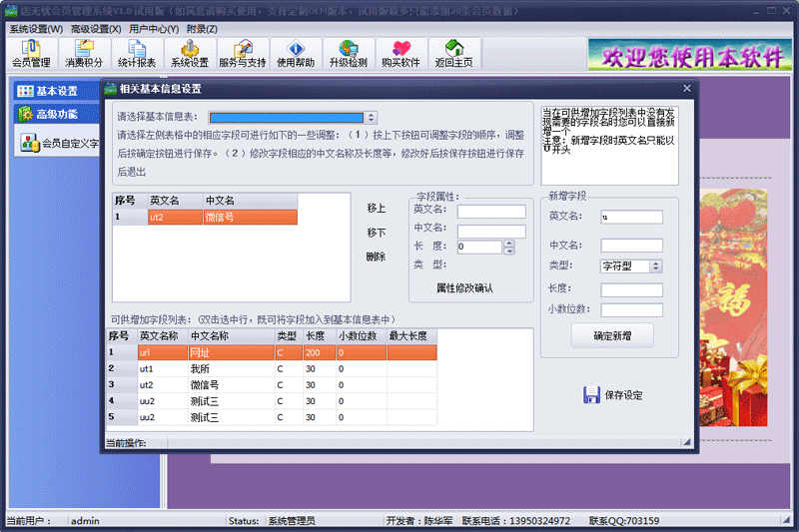Open 服务与支持 toolbar icon
Image resolution: width=799 pixels, height=532 pixels.
(243, 54)
